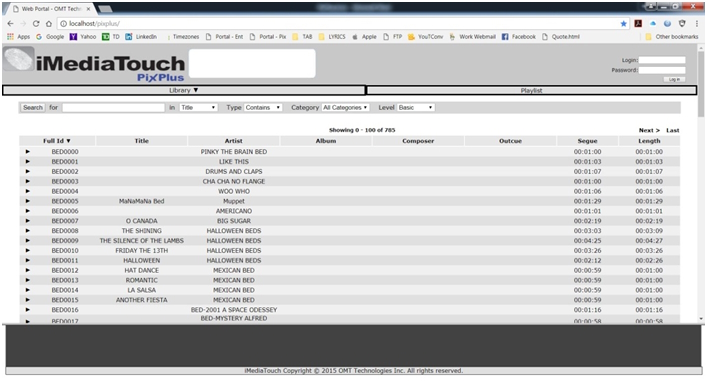Play the BED0016 track preview
This screenshot has height=381, width=707.
[x=28, y=310]
